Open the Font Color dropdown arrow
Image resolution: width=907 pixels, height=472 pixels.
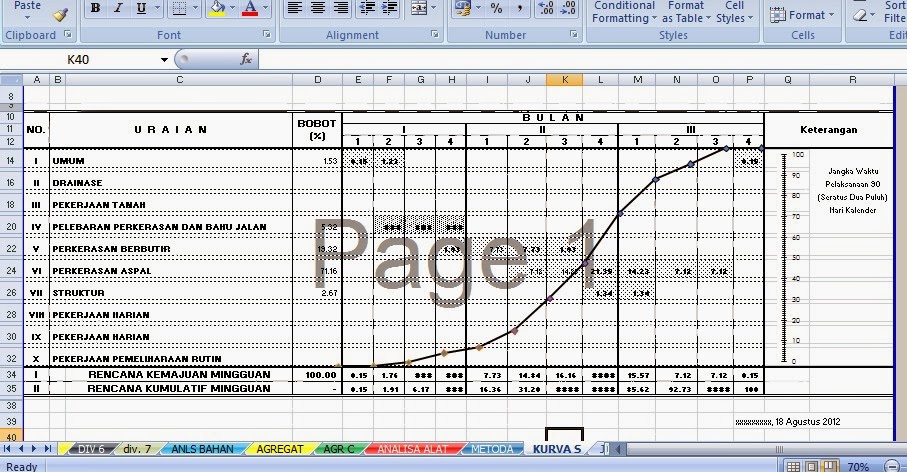(x=266, y=8)
